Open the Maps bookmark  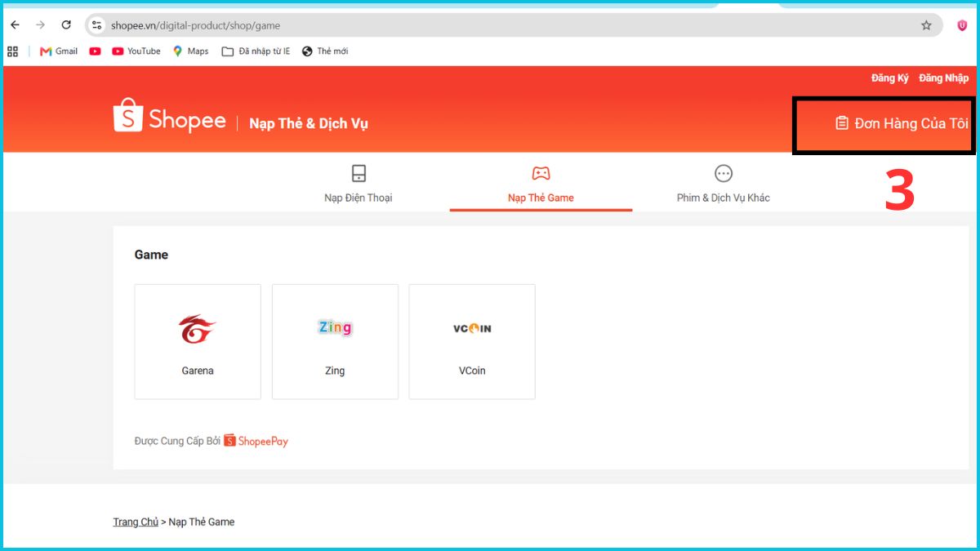pyautogui.click(x=190, y=51)
